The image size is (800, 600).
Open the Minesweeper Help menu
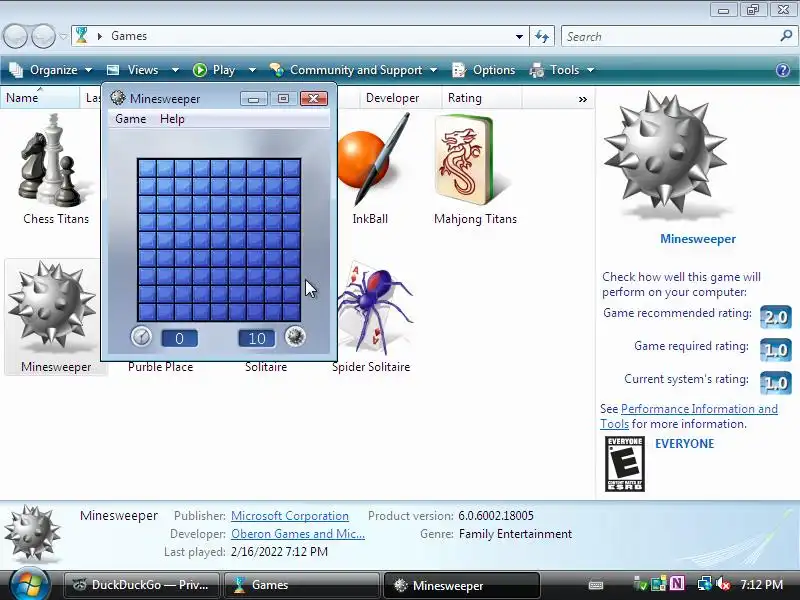(172, 119)
